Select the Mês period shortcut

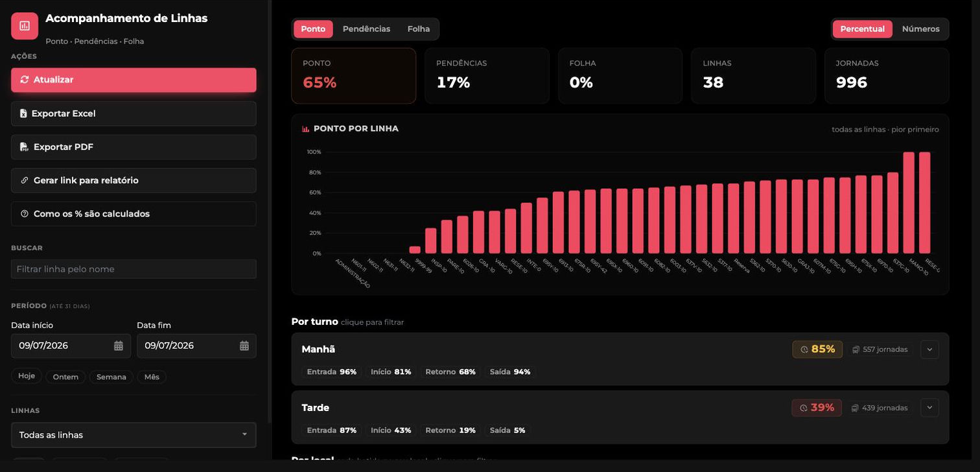pos(152,377)
